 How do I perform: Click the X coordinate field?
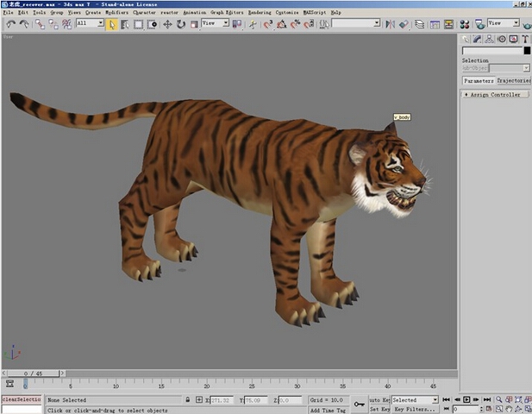(x=222, y=400)
